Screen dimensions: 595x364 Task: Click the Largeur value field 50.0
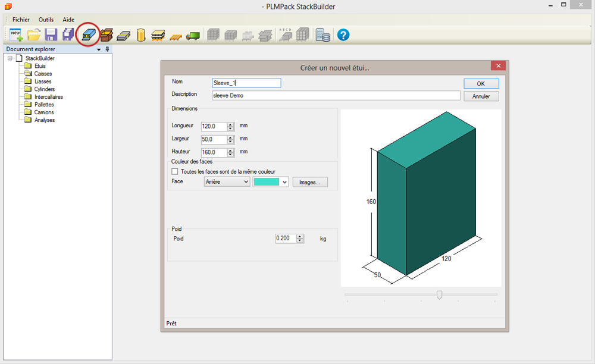214,139
